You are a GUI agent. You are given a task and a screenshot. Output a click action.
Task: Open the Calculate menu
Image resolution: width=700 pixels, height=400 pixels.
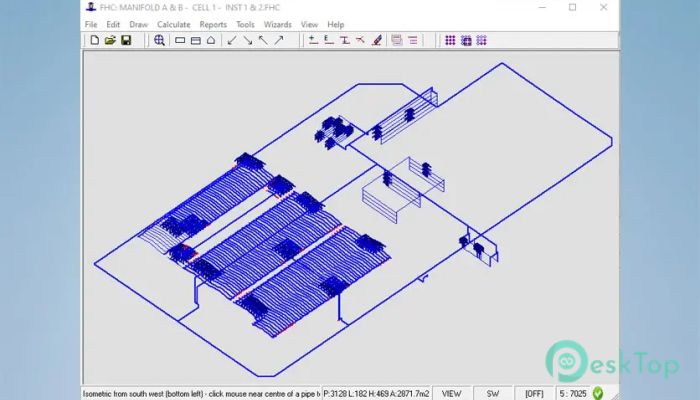pos(174,24)
